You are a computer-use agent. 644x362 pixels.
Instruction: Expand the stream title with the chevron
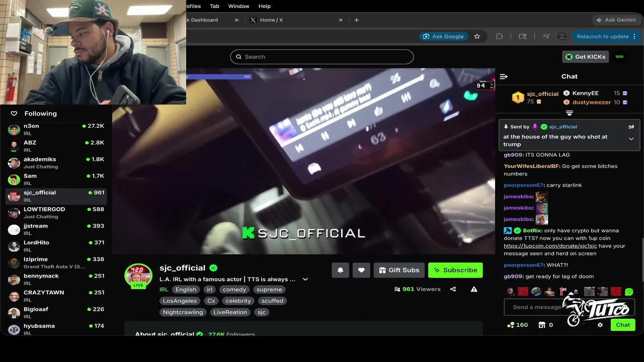click(x=305, y=279)
